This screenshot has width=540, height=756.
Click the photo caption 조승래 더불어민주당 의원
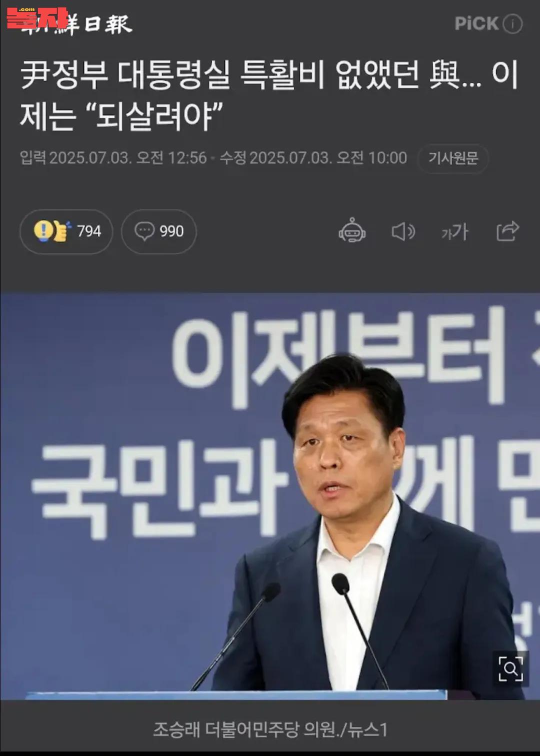[x=270, y=729]
